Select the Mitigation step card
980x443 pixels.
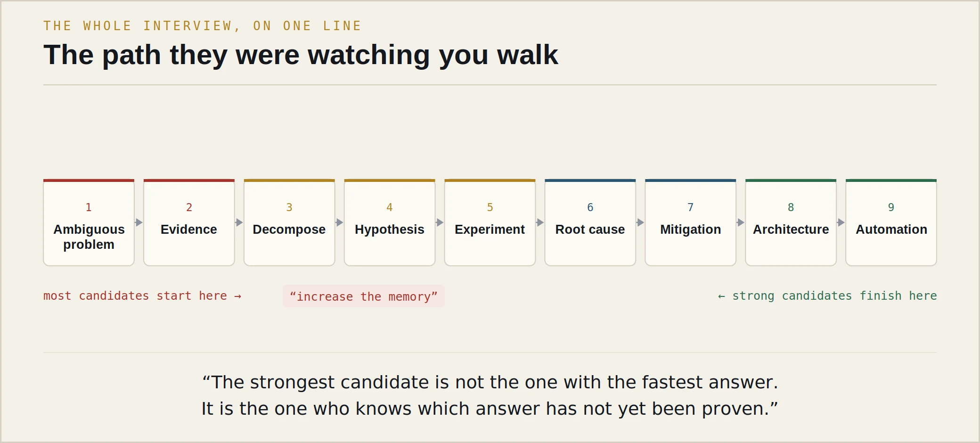pyautogui.click(x=691, y=222)
